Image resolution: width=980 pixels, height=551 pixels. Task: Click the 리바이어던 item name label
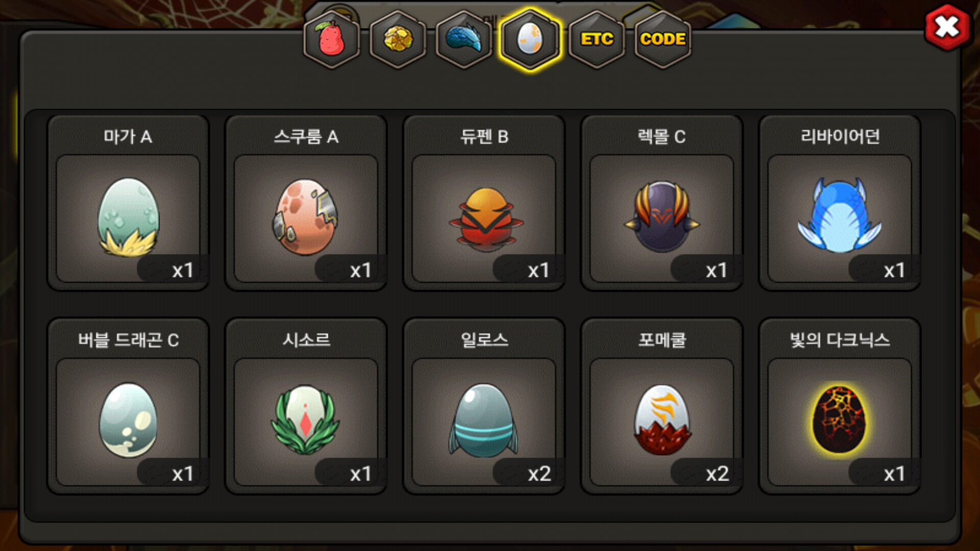click(840, 136)
